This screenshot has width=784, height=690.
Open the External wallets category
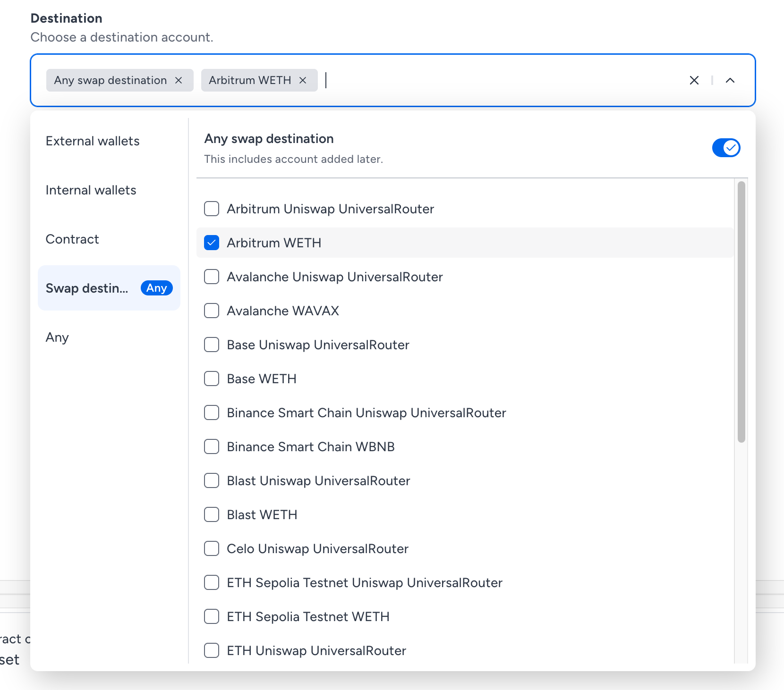(x=109, y=141)
